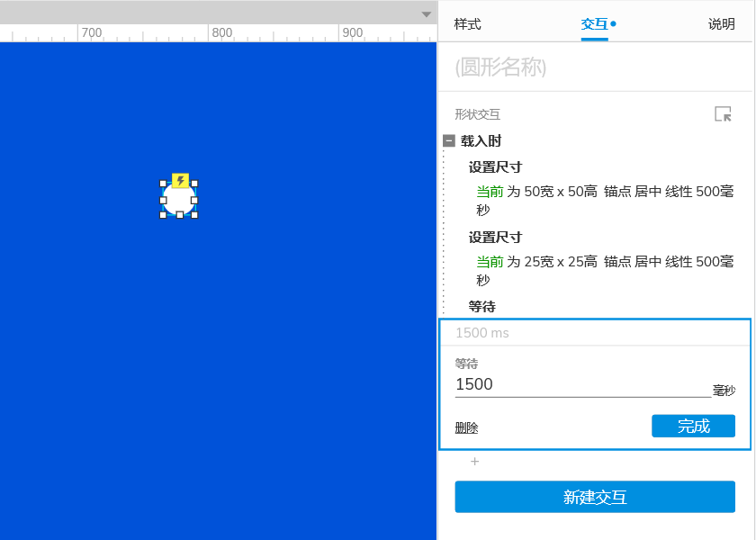Open the canvas page dropdown arrow
This screenshot has width=756, height=540.
tap(427, 14)
